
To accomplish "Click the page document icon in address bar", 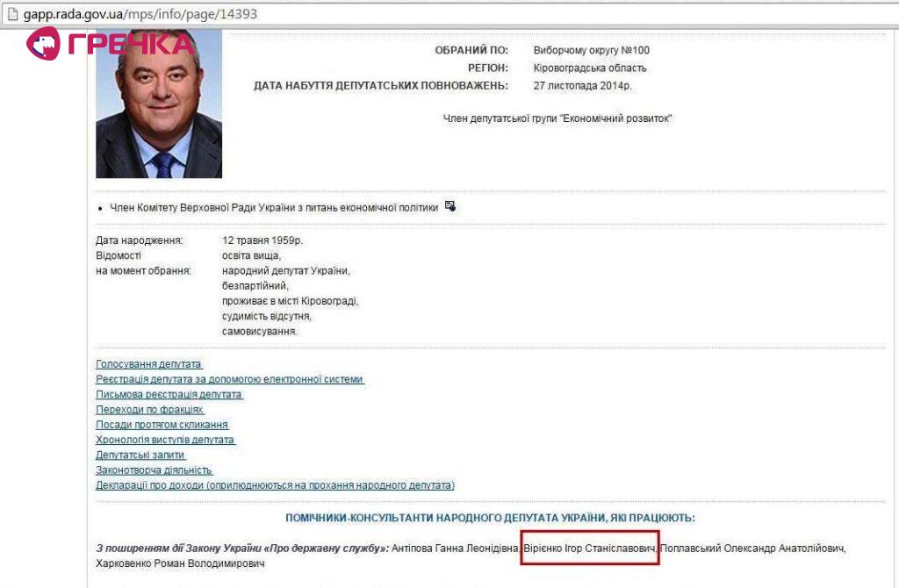I will (11, 14).
